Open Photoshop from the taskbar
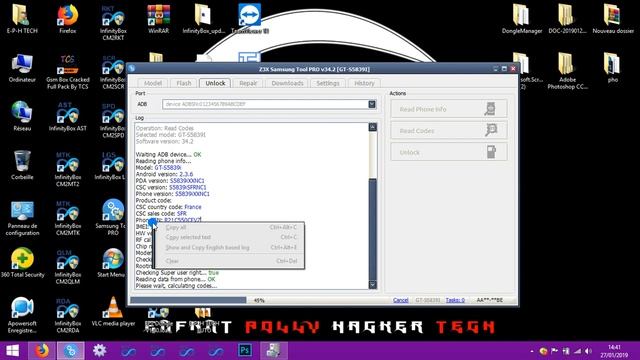 pos(244,351)
